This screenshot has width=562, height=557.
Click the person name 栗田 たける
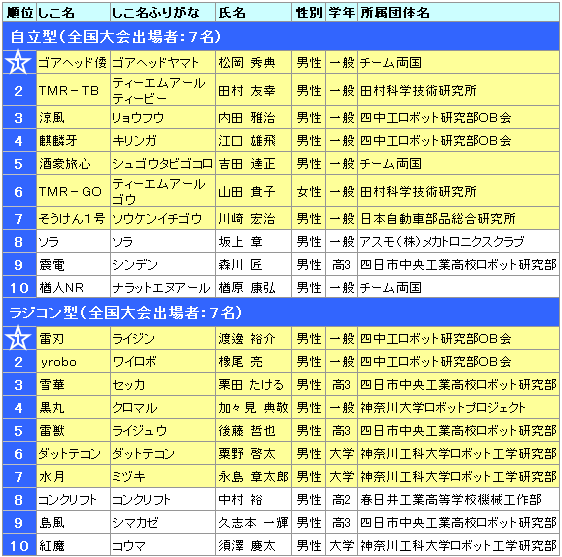251,385
